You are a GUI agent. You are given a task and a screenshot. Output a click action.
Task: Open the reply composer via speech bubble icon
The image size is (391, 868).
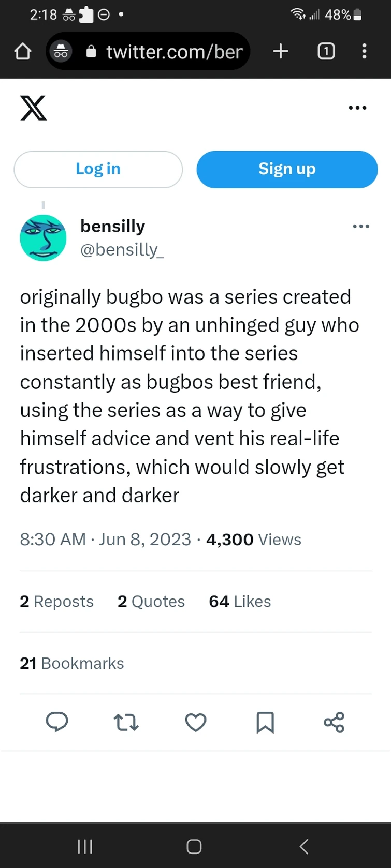(57, 723)
